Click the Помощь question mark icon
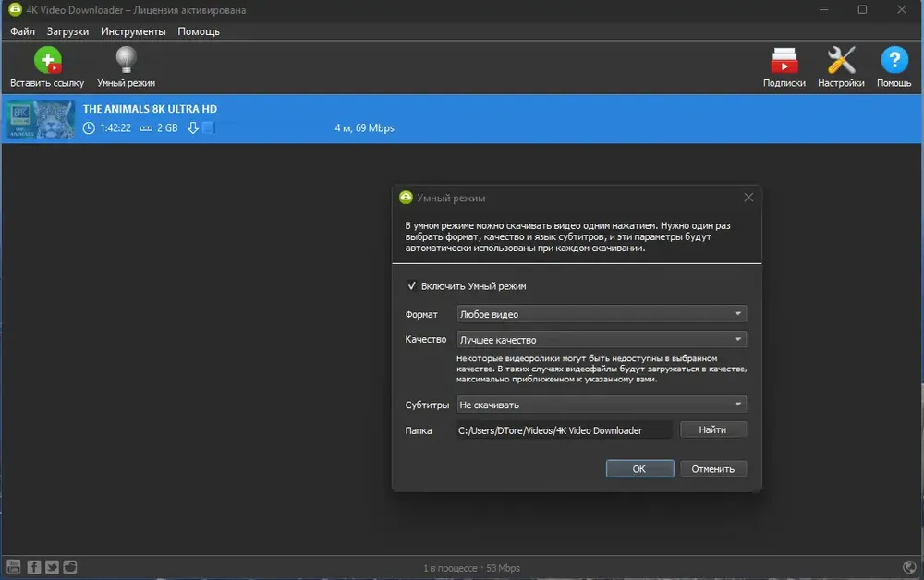 [894, 60]
